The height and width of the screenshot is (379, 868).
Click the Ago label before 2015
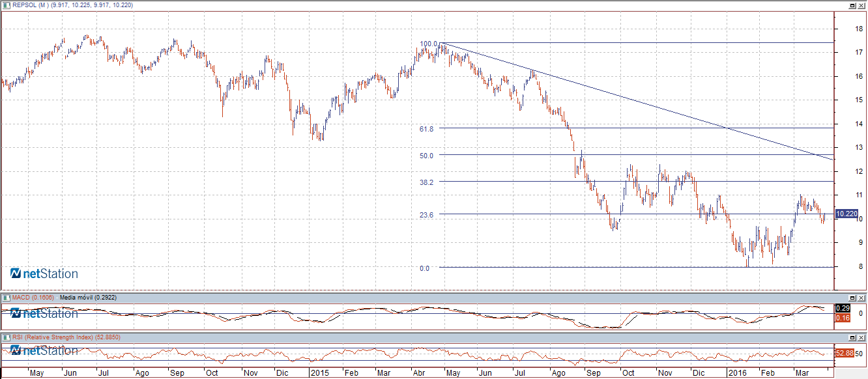coord(142,374)
